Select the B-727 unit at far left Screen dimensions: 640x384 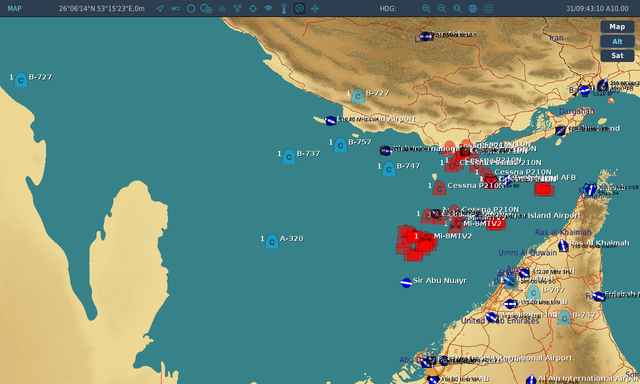[x=21, y=80]
